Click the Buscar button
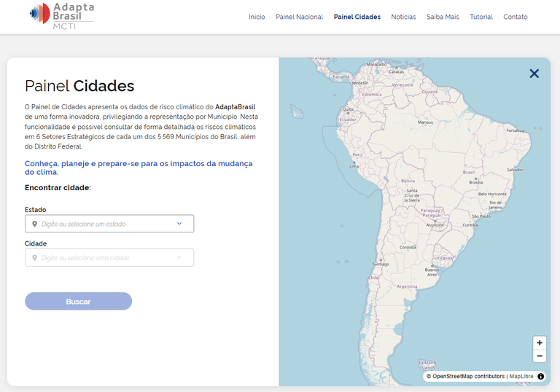This screenshot has height=392, width=560. [x=78, y=302]
